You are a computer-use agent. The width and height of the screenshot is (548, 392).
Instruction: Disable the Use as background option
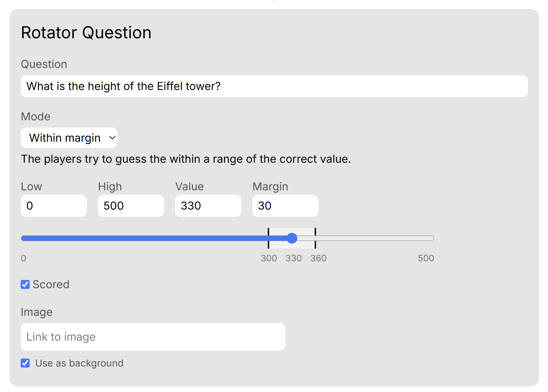[25, 363]
